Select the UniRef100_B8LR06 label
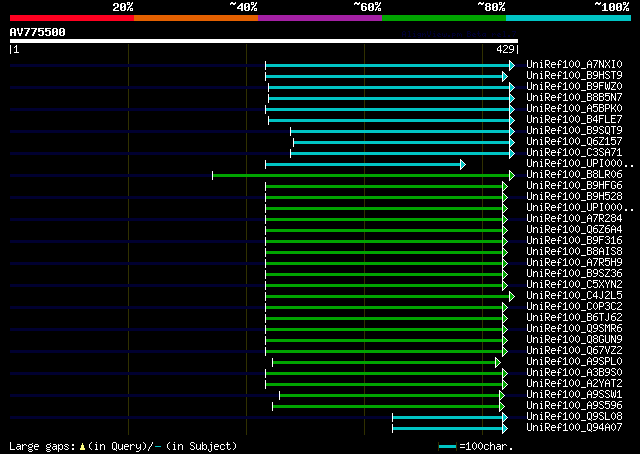640x454 pixels. (574, 175)
